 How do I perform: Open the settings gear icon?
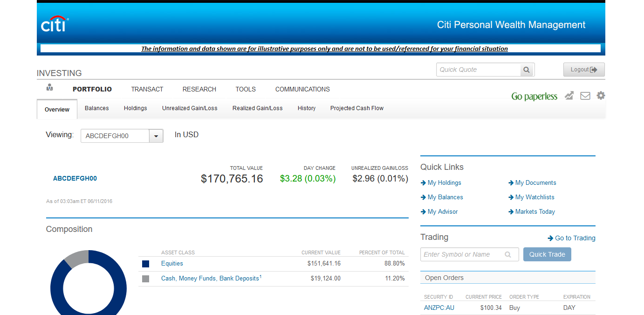(601, 96)
